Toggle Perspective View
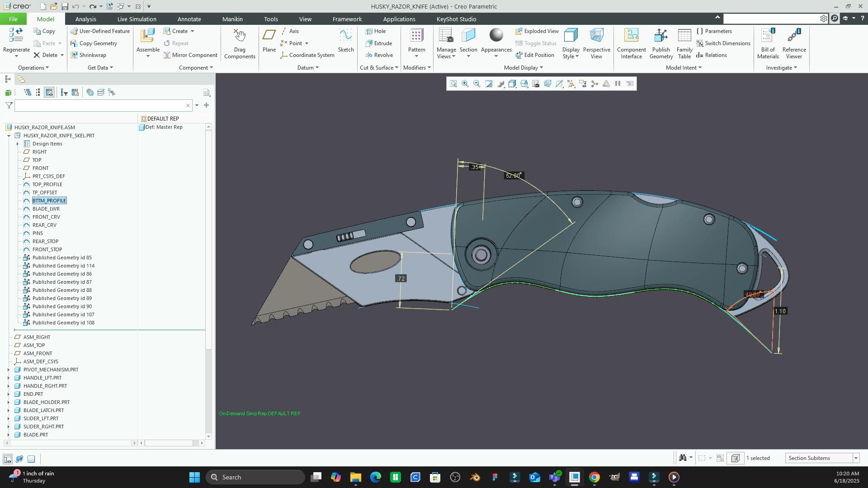The image size is (868, 488). point(596,44)
